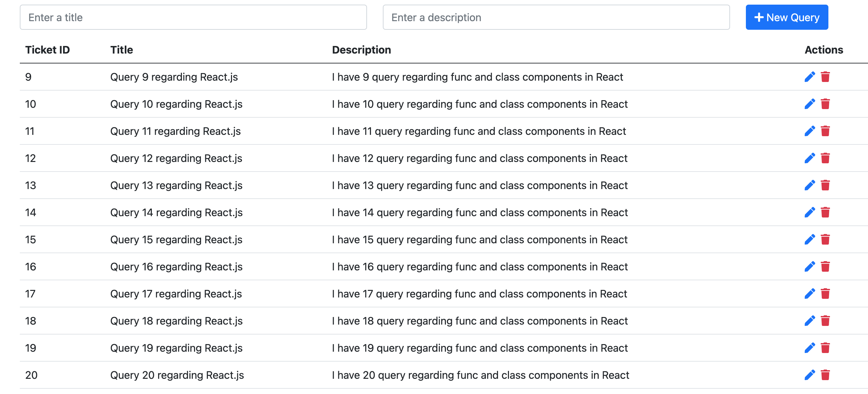Click the plus icon inside the New Query button
Image resolution: width=868 pixels, height=394 pixels.
(759, 17)
